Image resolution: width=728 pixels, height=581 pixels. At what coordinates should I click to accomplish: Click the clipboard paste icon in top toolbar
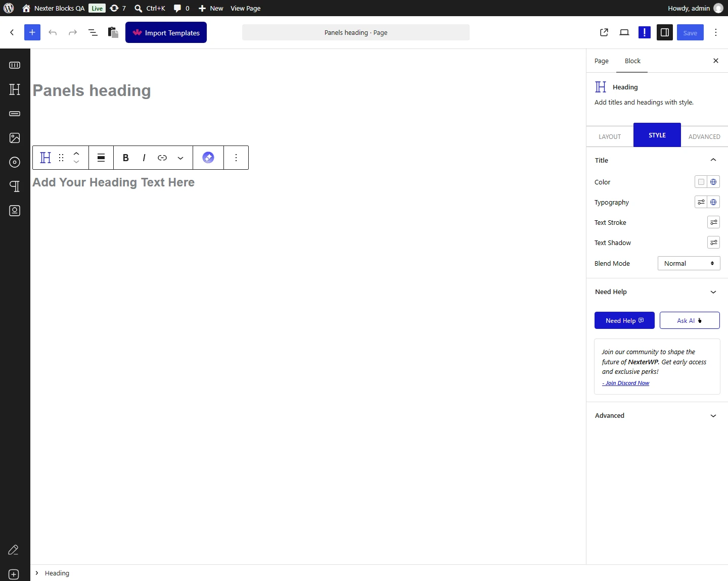(x=113, y=32)
